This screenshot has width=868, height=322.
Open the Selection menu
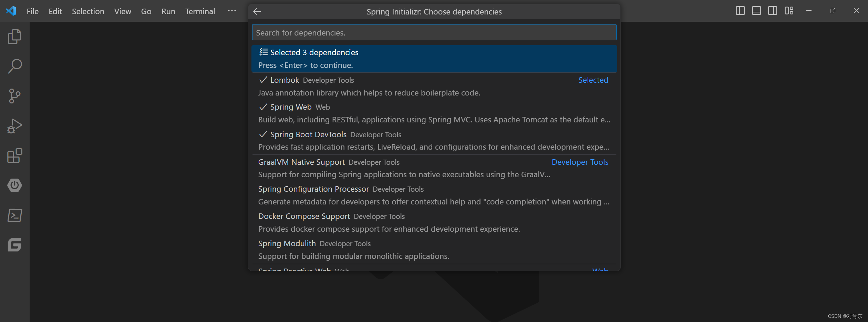[x=88, y=11]
